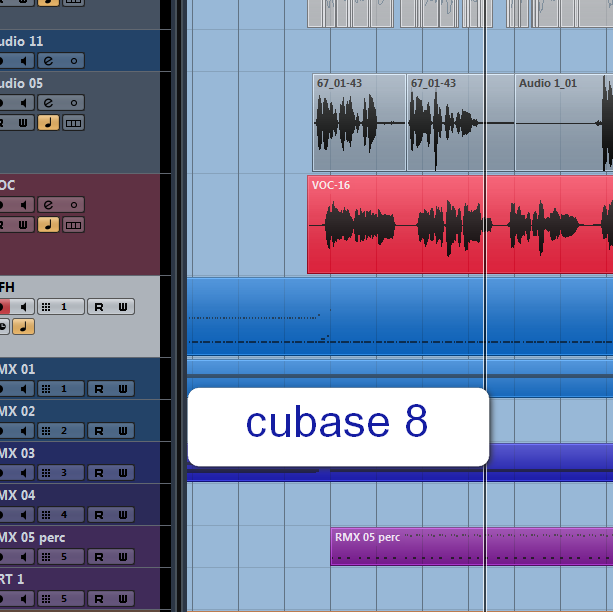The image size is (613, 612).
Task: Toggle monitor speaker on RMX 05 perc track
Action: [24, 557]
